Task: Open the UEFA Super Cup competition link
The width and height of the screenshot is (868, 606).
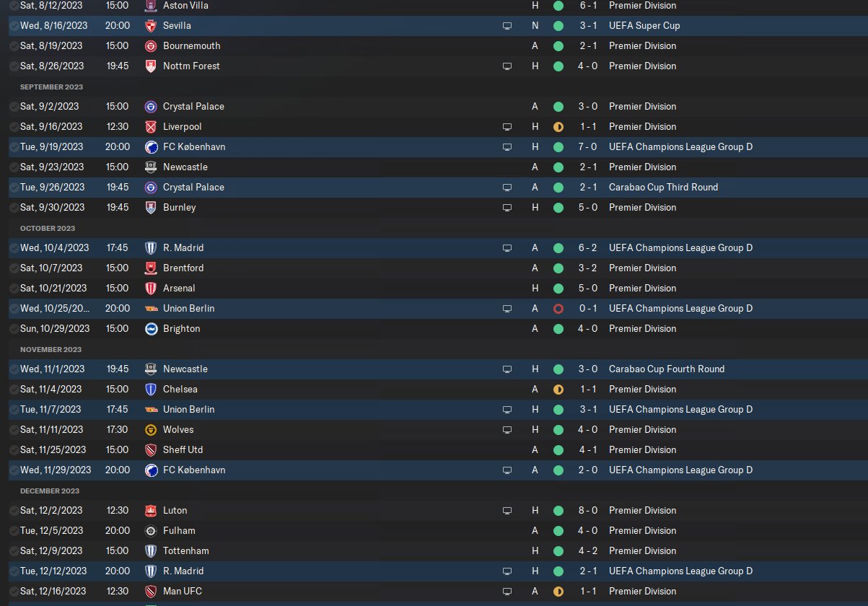Action: pyautogui.click(x=644, y=25)
